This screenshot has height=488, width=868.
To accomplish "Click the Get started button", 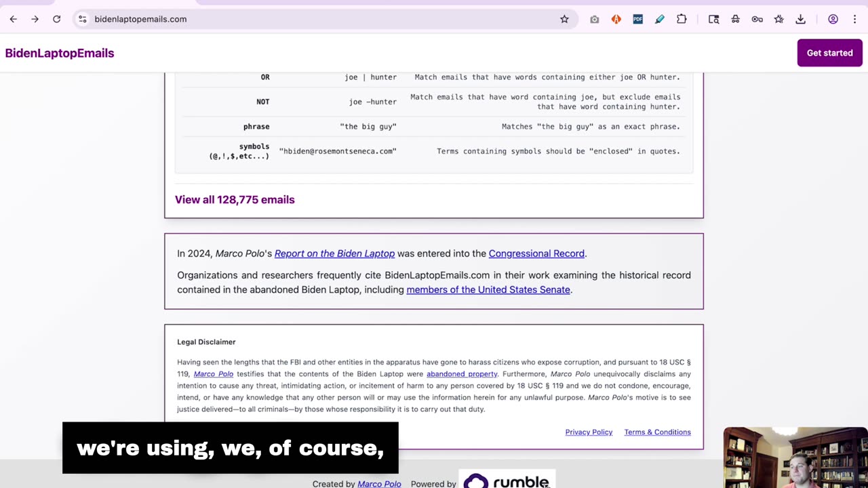I will click(829, 53).
